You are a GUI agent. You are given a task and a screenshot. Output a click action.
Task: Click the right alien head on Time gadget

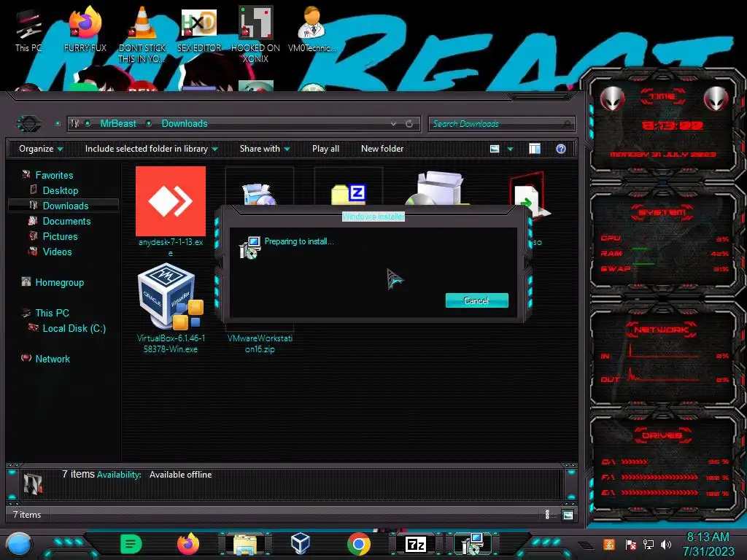[x=716, y=98]
